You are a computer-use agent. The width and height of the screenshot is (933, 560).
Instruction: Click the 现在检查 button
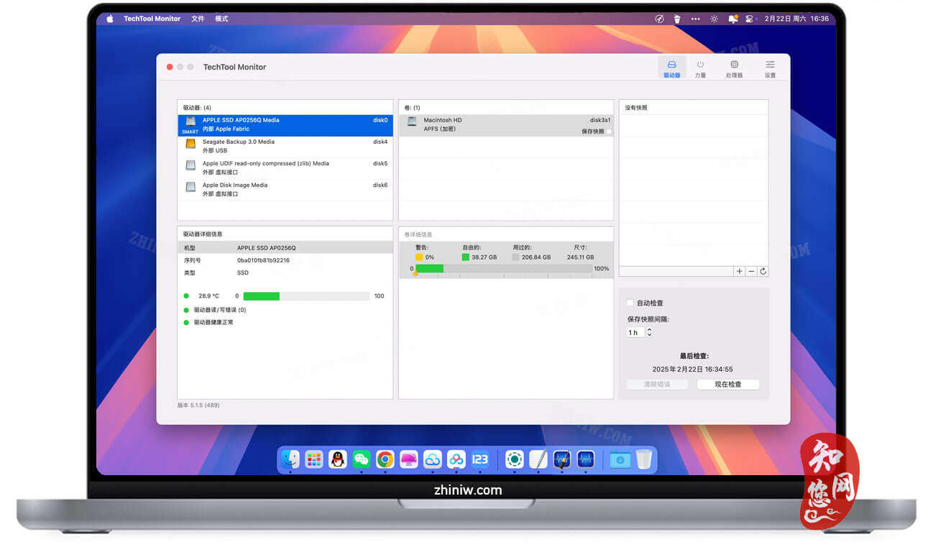728,384
